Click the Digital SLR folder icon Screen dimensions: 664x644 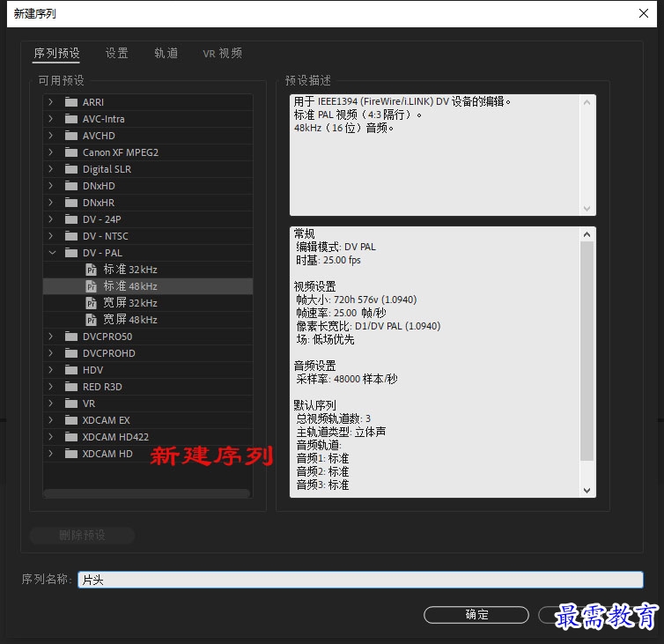coord(71,169)
